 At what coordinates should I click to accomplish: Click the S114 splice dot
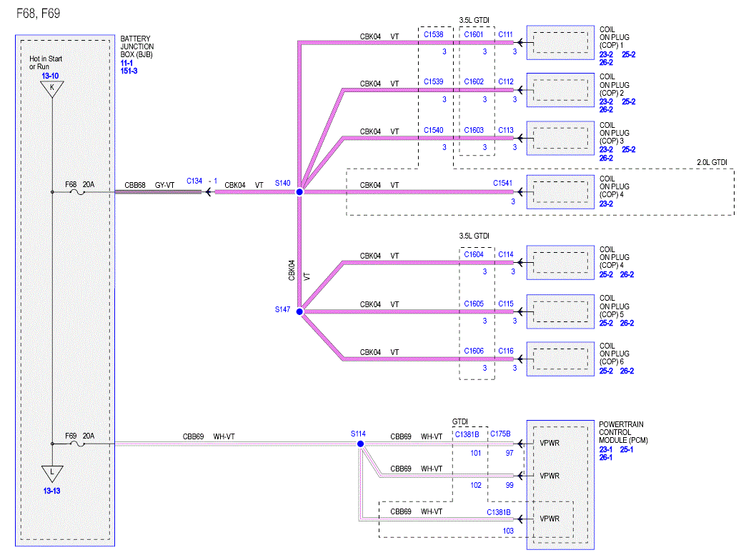click(361, 444)
